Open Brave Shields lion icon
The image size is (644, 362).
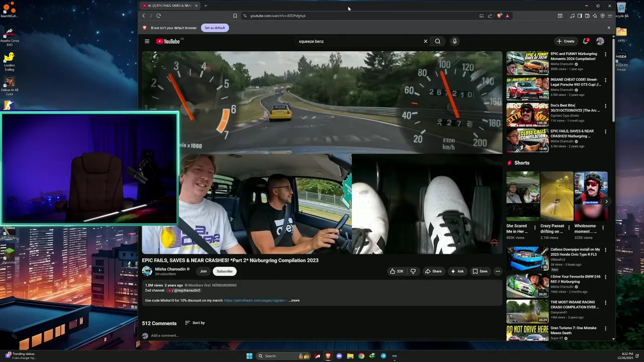coord(499,16)
